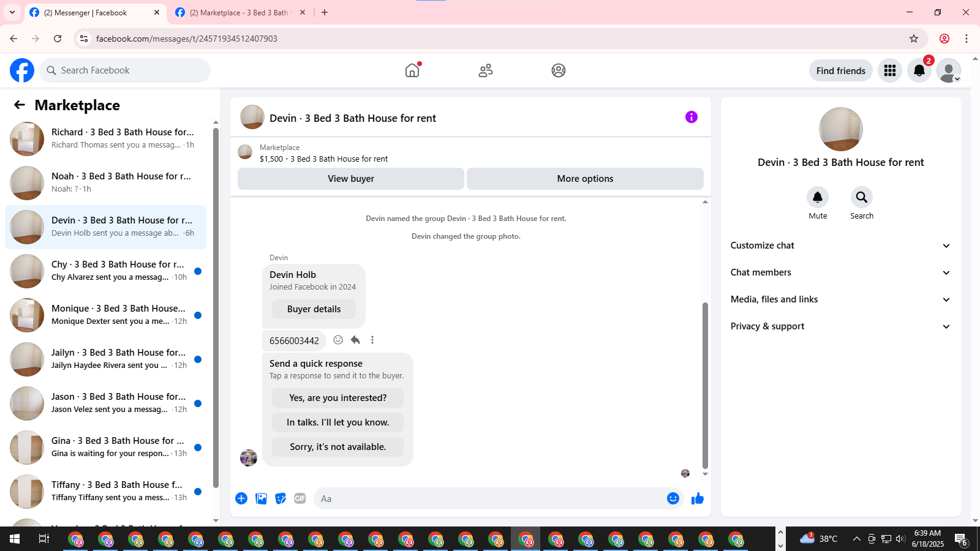Send 'Yes, are you interested?' quick response
Screen dimensions: 980x551
tap(337, 398)
